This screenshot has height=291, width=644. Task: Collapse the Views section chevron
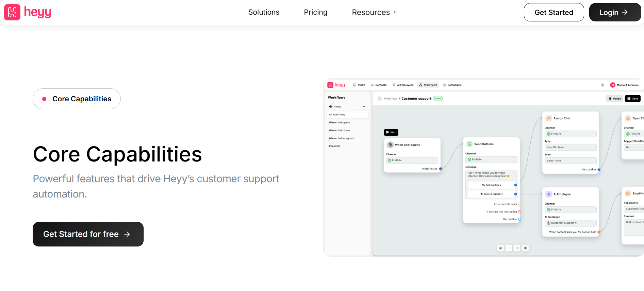(364, 107)
